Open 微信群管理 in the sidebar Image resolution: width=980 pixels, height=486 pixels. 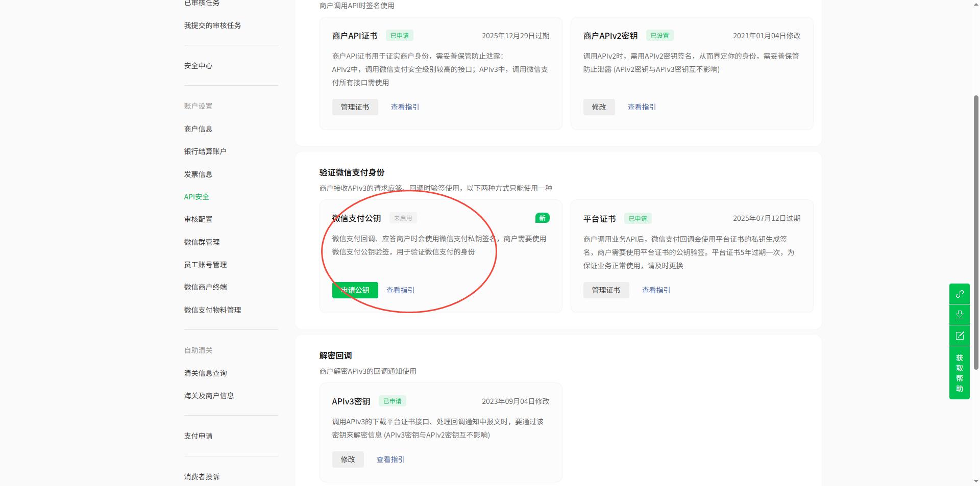(202, 242)
